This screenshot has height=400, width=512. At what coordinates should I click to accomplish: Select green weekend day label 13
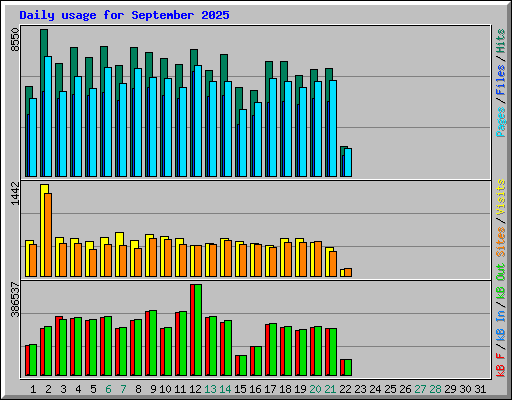coord(210,389)
